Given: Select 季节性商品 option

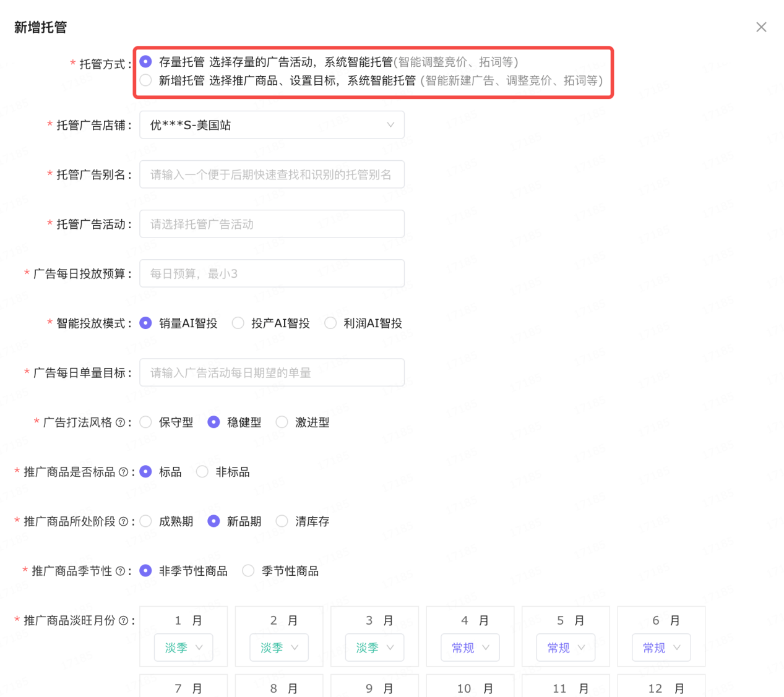Looking at the screenshot, I should point(249,570).
